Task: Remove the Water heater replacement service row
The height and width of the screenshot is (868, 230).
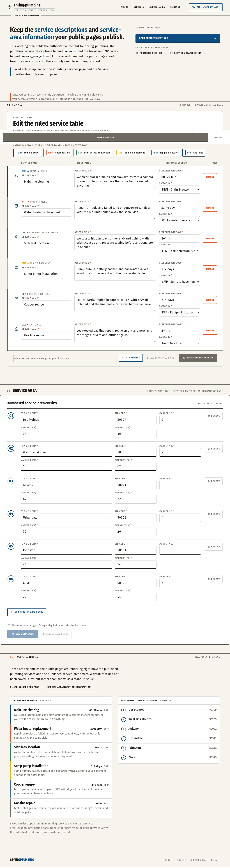Action: click(x=210, y=208)
